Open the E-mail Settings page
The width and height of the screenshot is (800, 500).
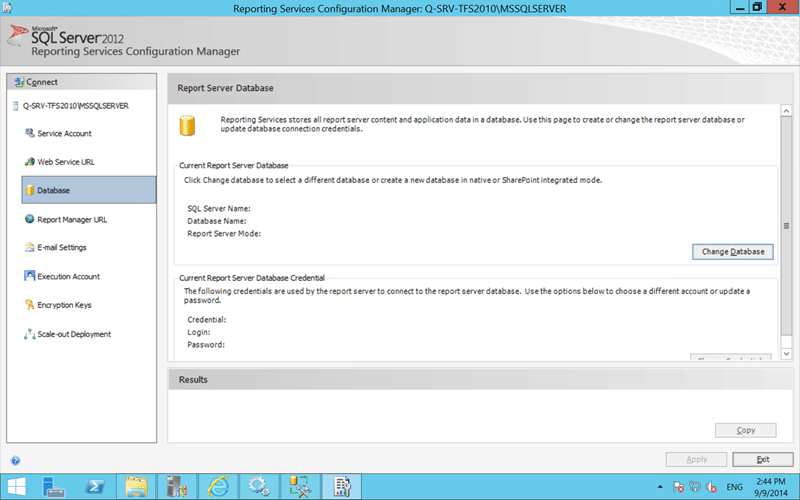tap(62, 247)
